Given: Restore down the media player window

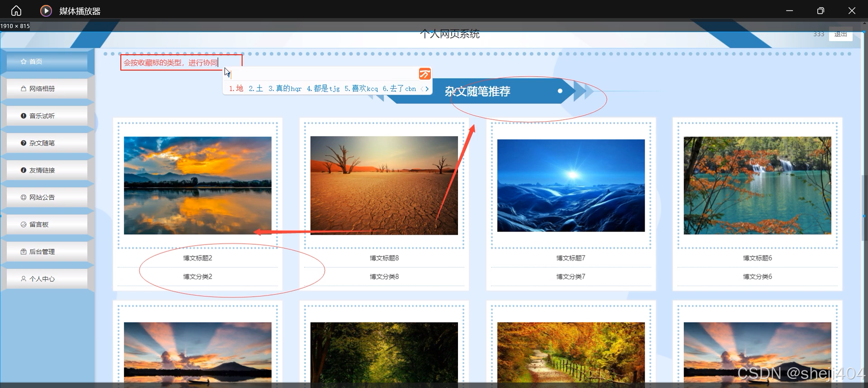Looking at the screenshot, I should tap(821, 11).
